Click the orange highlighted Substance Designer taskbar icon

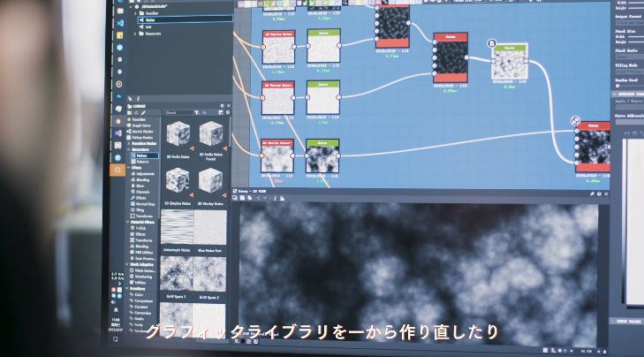pos(117,170)
